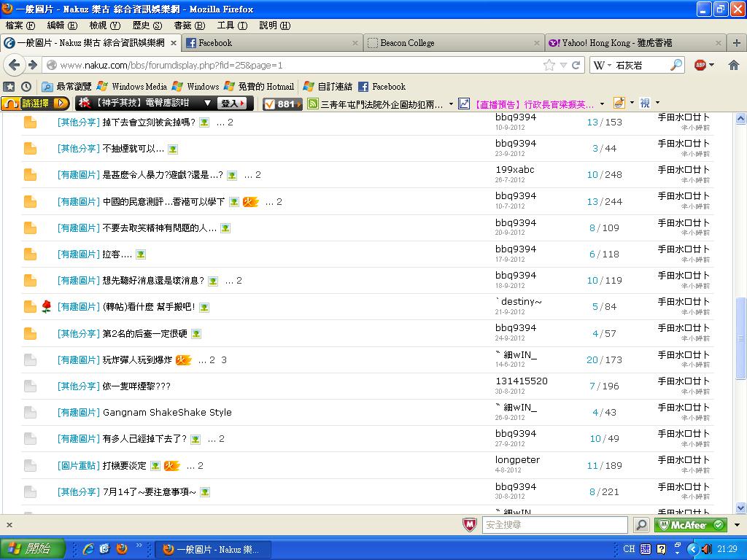Click gray folder icon for Gangnam ShakeShake thread
This screenshot has width=747, height=560.
(30, 413)
